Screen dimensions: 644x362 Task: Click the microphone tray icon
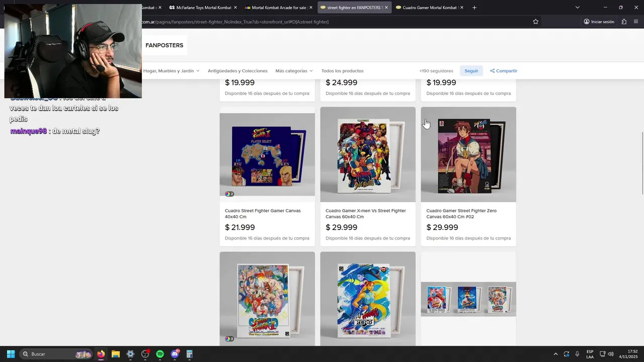[x=577, y=354]
